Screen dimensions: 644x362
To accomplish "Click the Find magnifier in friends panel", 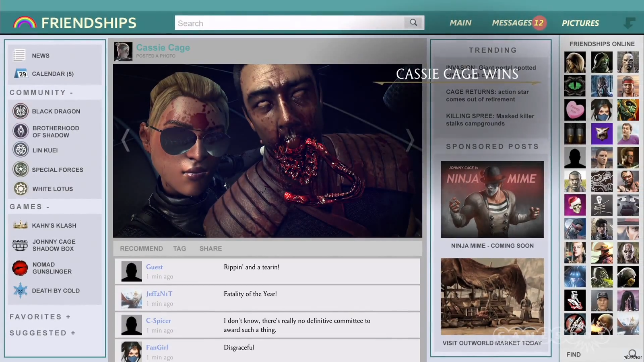I will [632, 354].
